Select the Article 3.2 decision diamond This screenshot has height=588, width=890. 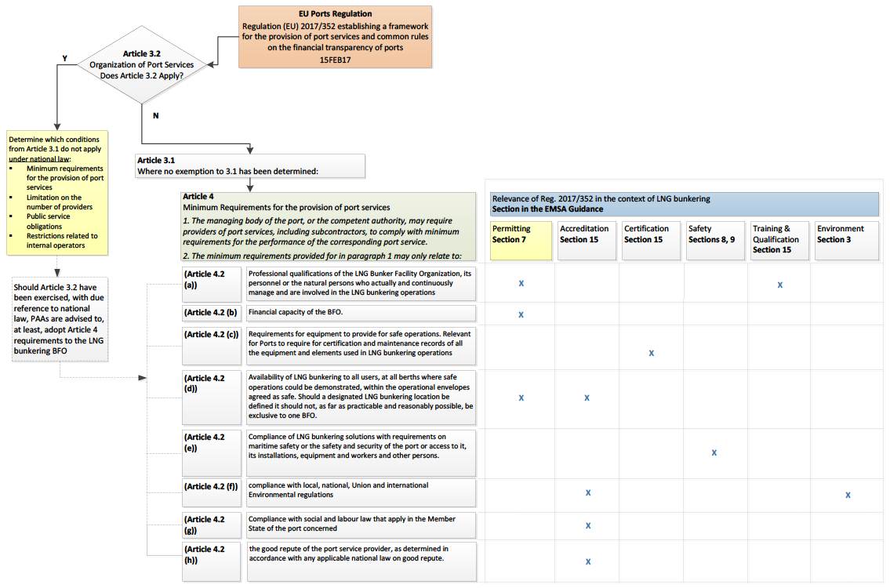click(x=141, y=64)
